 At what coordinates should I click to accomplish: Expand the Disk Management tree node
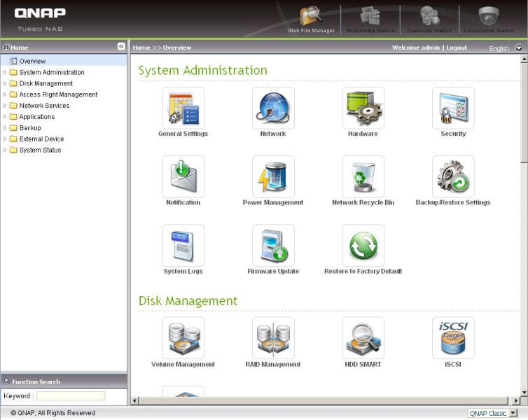pos(5,83)
